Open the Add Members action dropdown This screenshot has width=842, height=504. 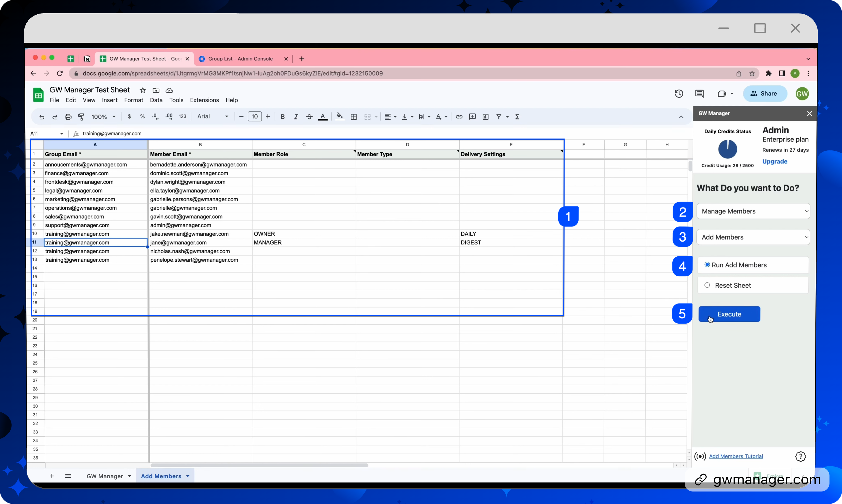click(753, 237)
